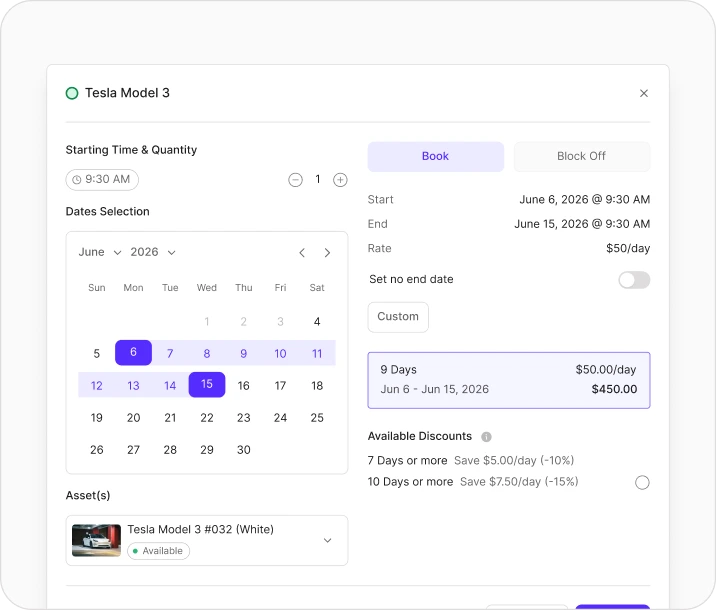Pick June 30 on the calendar

[243, 450]
